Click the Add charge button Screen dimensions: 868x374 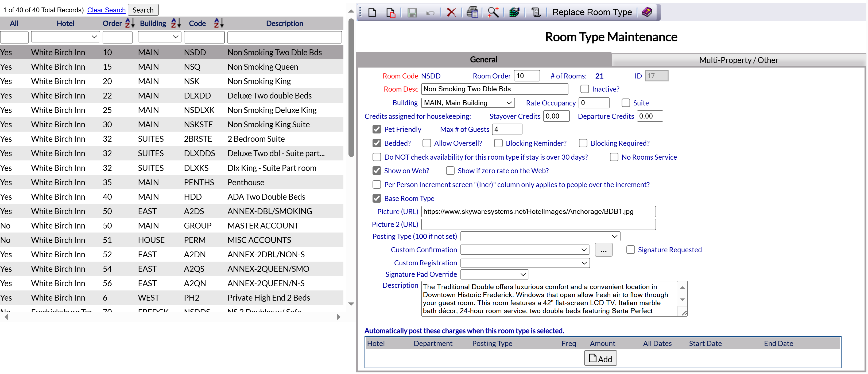600,359
